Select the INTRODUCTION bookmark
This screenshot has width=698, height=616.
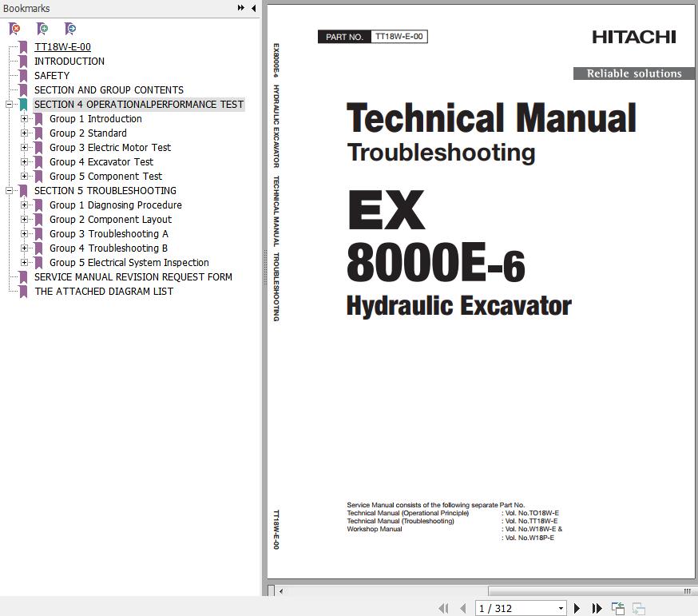[69, 62]
